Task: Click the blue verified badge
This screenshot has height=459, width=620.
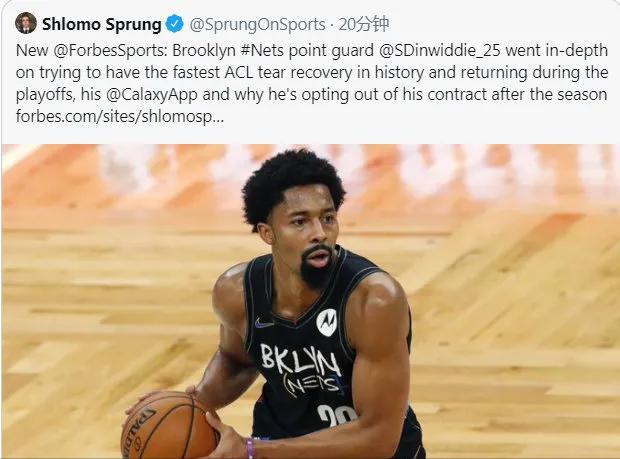Action: pyautogui.click(x=174, y=24)
